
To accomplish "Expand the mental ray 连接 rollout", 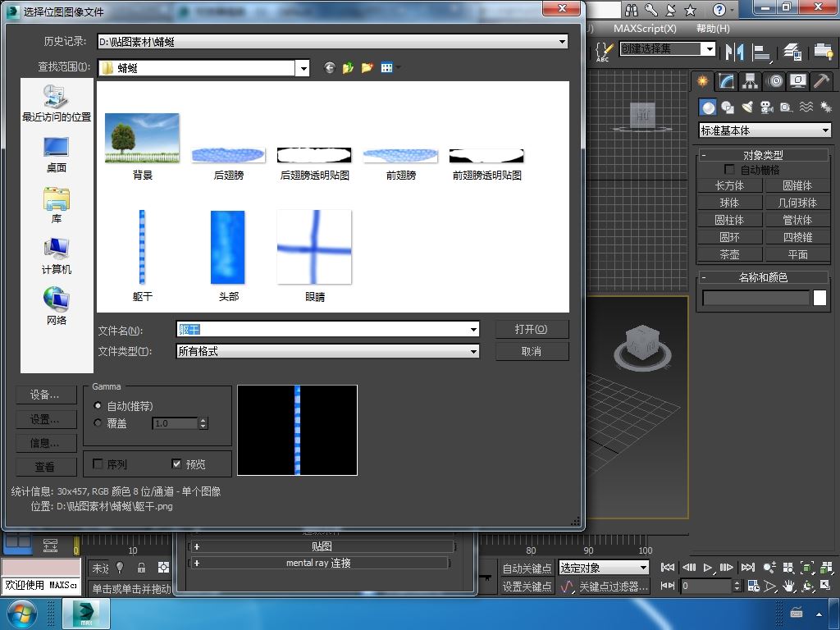I will (319, 563).
